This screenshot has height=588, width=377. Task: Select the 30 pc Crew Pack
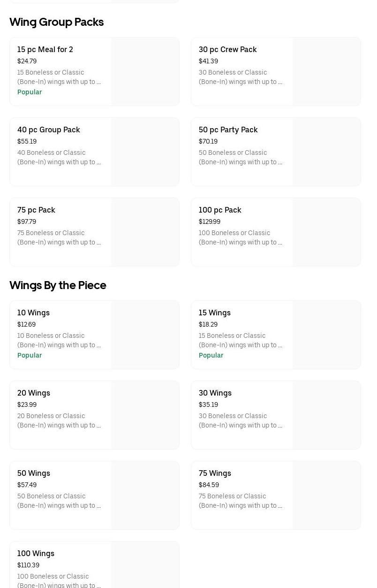[227, 49]
